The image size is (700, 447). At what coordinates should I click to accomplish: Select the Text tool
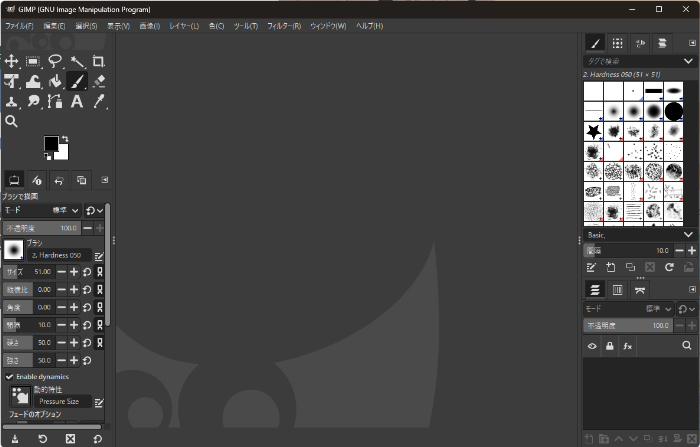coord(77,102)
